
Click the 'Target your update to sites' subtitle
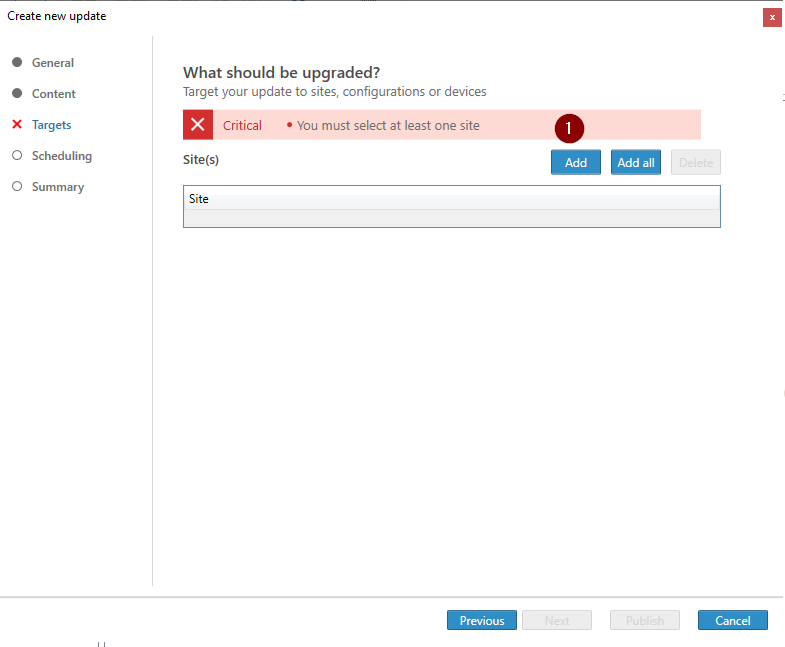pyautogui.click(x=334, y=92)
